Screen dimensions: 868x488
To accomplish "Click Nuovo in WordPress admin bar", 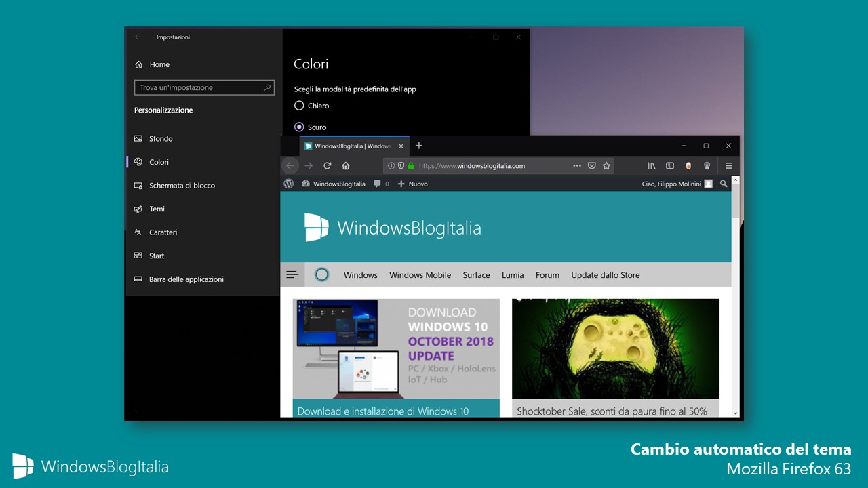I will 412,184.
